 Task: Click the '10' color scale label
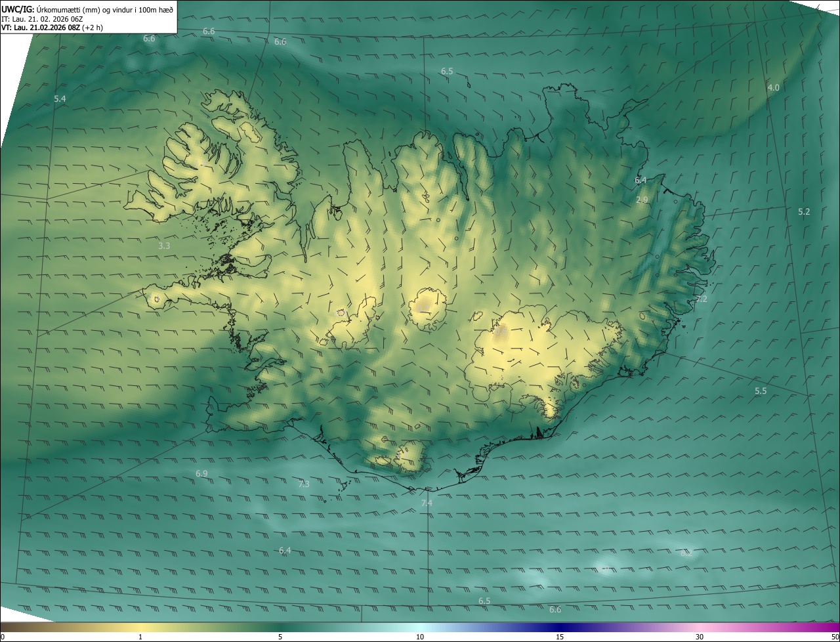coord(420,637)
